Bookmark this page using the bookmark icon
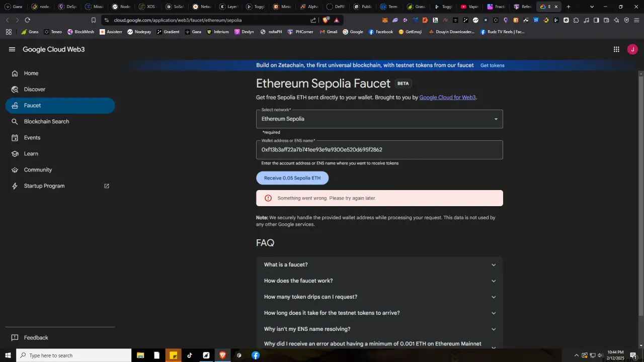Viewport: 644px width, 362px height. [94, 20]
